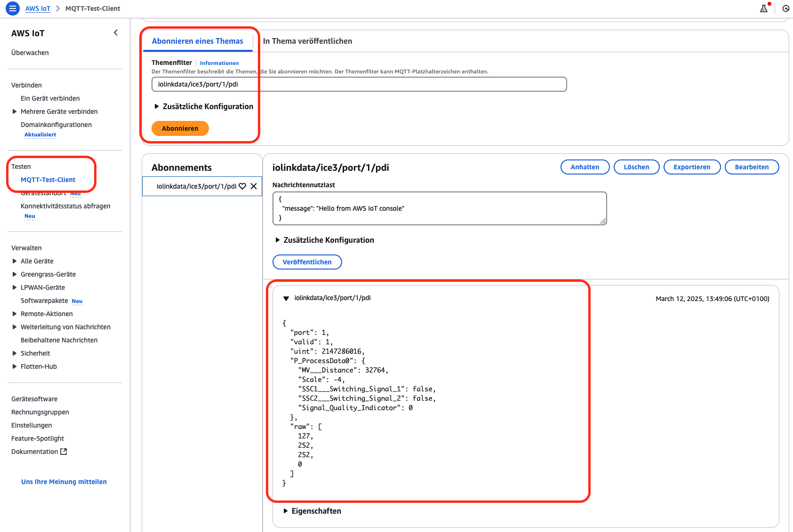Click the external link icon beside Dokumentation
Screen dimensions: 793x532
point(64,452)
